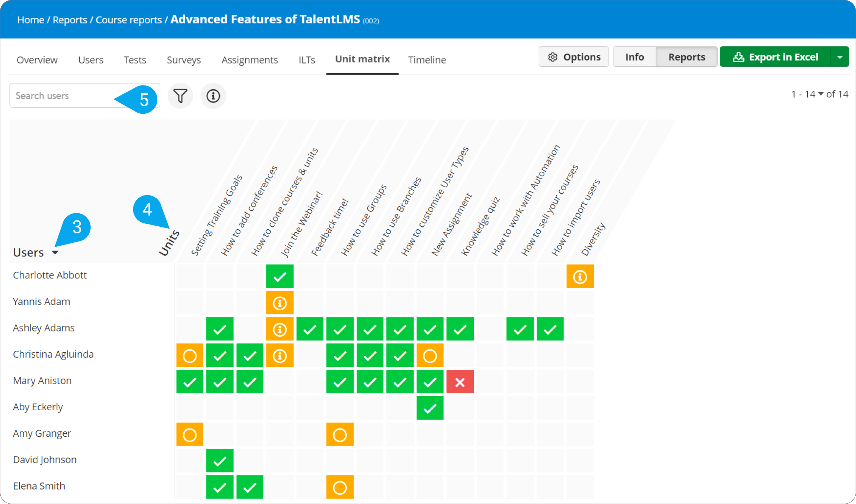
Task: Click Mary Aniston's failed Knowledge quiz X icon
Action: [460, 382]
